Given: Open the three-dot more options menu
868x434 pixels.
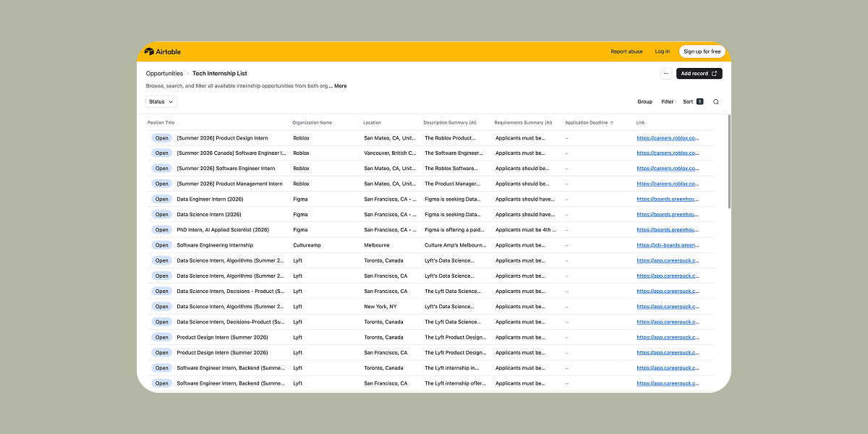Looking at the screenshot, I should (x=665, y=74).
